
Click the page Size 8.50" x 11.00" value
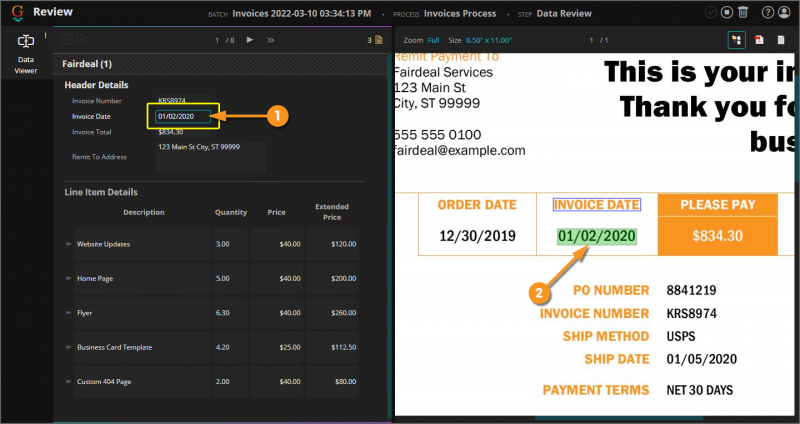pyautogui.click(x=489, y=40)
